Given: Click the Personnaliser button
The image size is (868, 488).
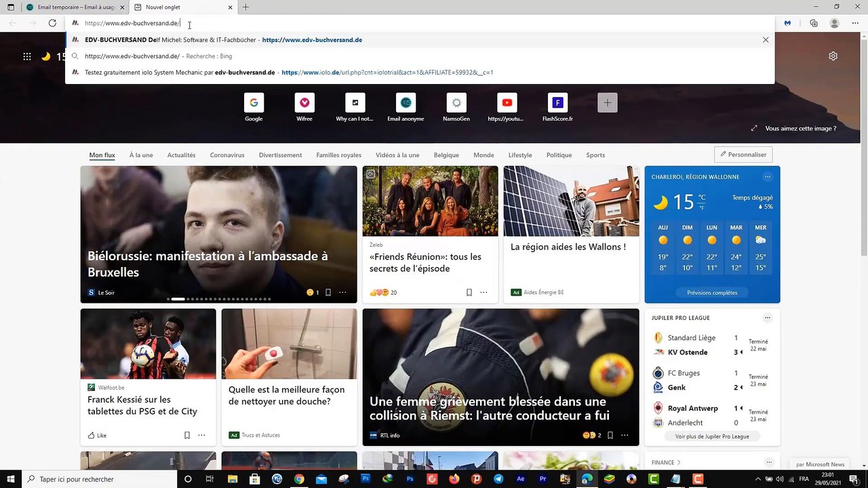Looking at the screenshot, I should point(743,155).
